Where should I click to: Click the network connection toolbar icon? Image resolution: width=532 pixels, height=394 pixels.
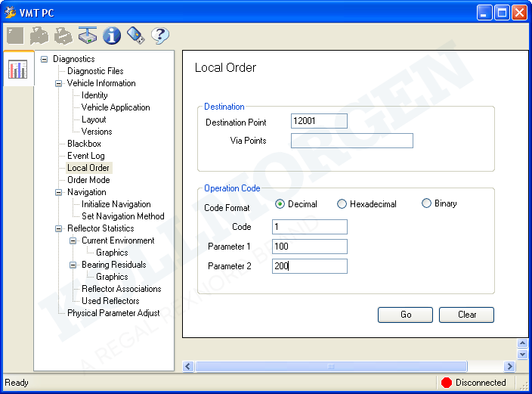tap(88, 35)
